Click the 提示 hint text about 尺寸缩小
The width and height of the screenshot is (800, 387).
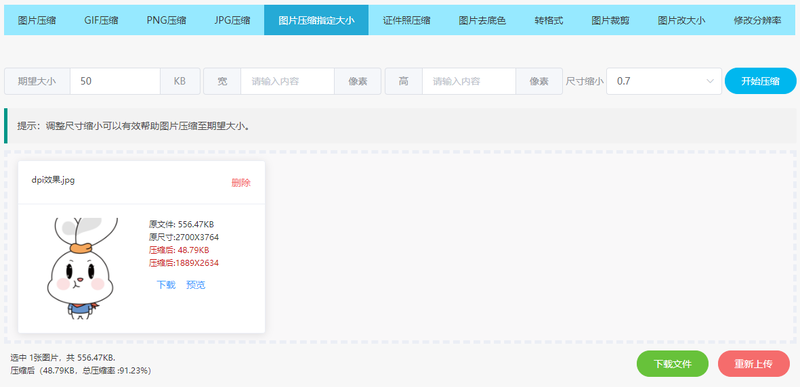click(x=134, y=126)
